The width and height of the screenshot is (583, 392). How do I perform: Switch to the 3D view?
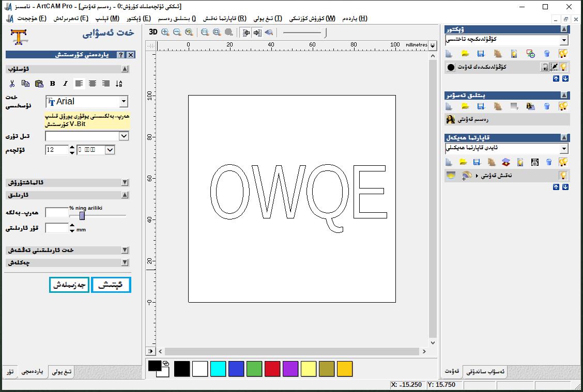coord(153,33)
